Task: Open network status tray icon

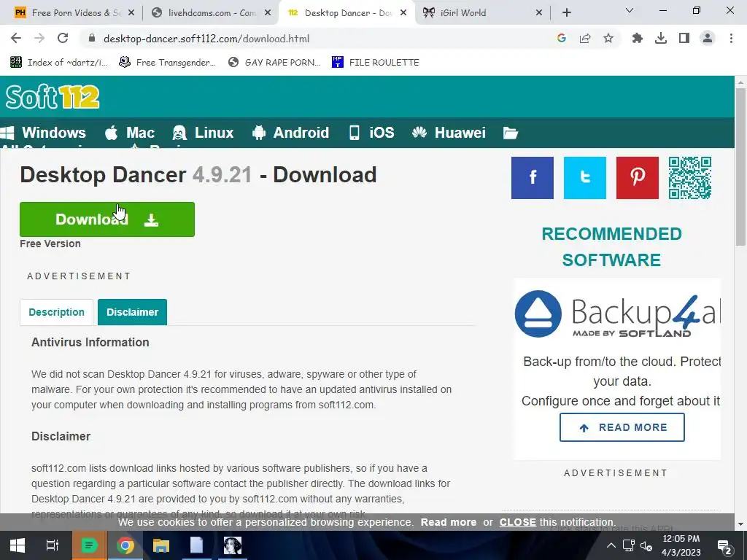Action: point(629,545)
